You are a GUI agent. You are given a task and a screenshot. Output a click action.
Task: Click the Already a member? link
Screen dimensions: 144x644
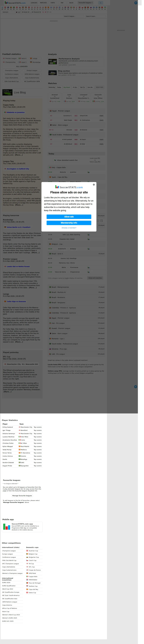(x=69, y=228)
